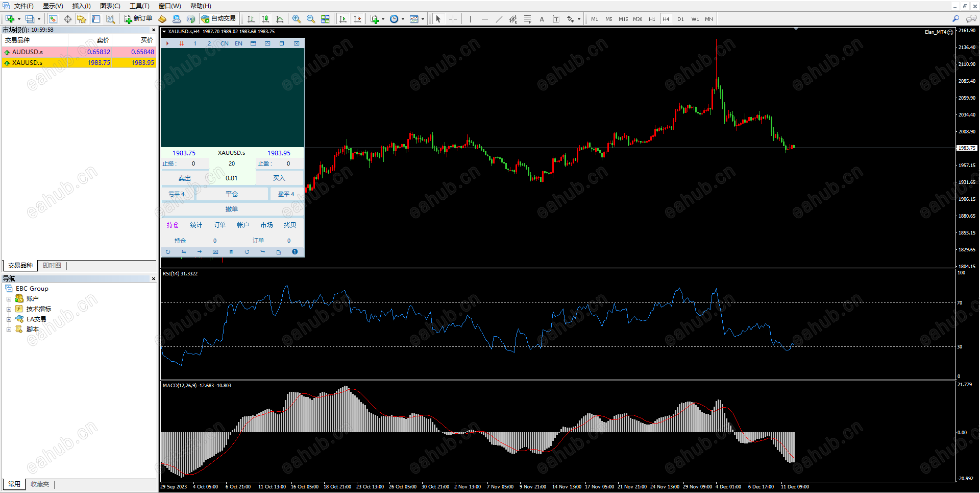Toggle the Navigator folder-star icon
The height and width of the screenshot is (493, 980).
[82, 19]
